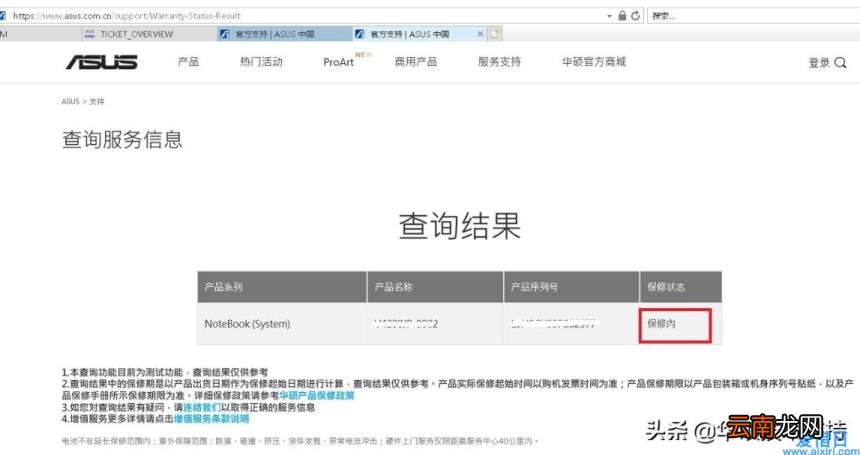Open the 华硕产品保修政策 link
Viewport: 860px width, 455px height.
(x=316, y=395)
